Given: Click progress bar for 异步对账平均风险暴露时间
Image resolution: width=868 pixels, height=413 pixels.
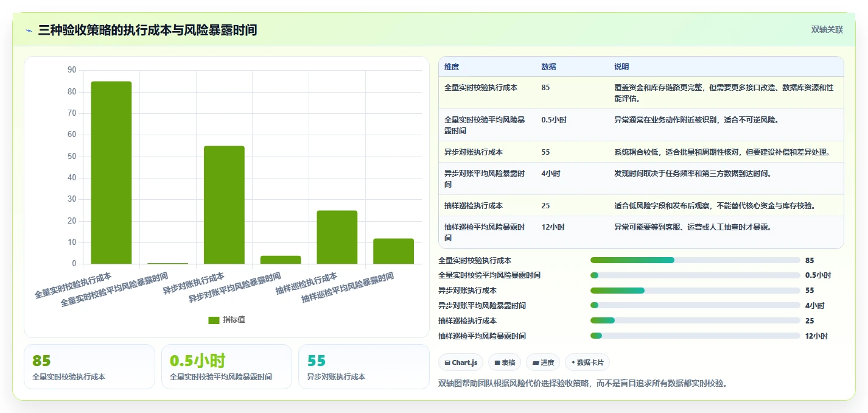Looking at the screenshot, I should coord(695,306).
